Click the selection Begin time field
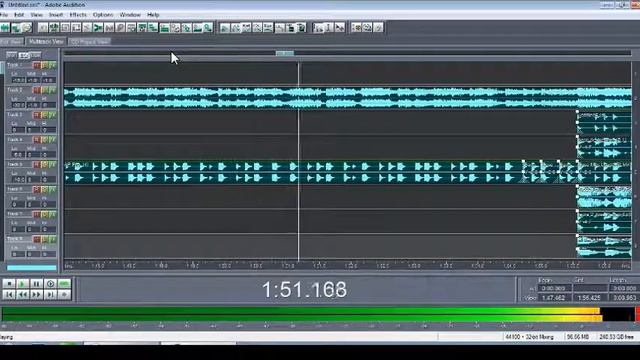Screen dimensions: 640x360 point(554,289)
